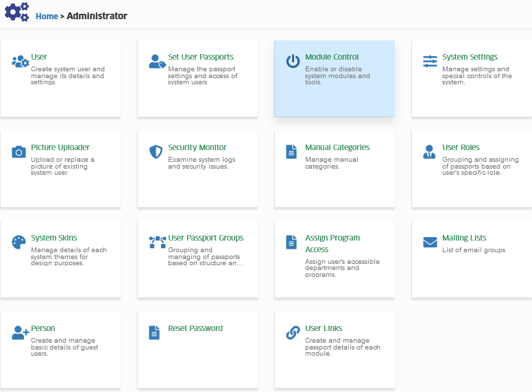Viewport: 532px width, 392px height.
Task: Click the Administrator breadcrumb heading
Action: (97, 16)
